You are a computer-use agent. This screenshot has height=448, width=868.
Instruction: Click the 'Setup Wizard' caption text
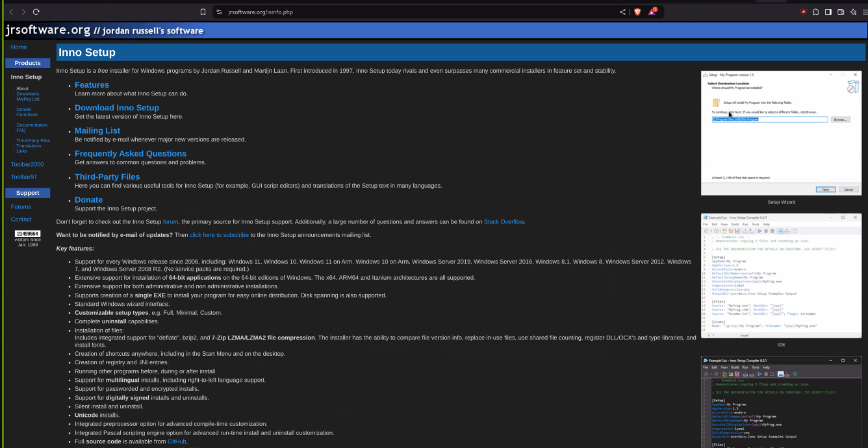click(x=781, y=202)
